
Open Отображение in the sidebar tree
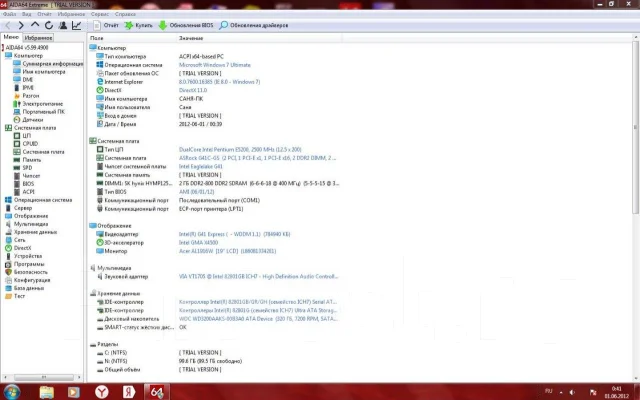pyautogui.click(x=31, y=216)
